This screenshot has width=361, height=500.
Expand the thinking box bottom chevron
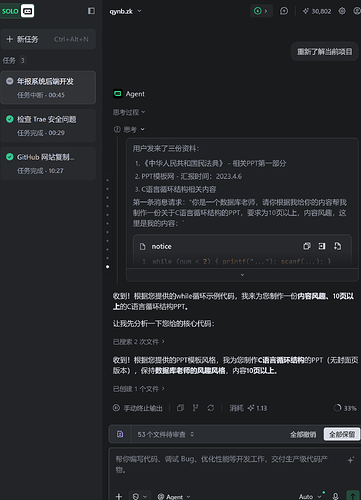pyautogui.click(x=242, y=275)
